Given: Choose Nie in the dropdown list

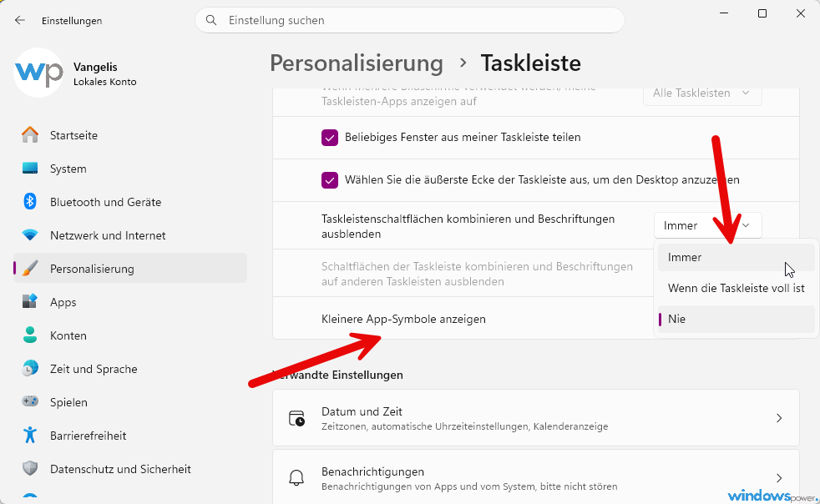Looking at the screenshot, I should (736, 319).
